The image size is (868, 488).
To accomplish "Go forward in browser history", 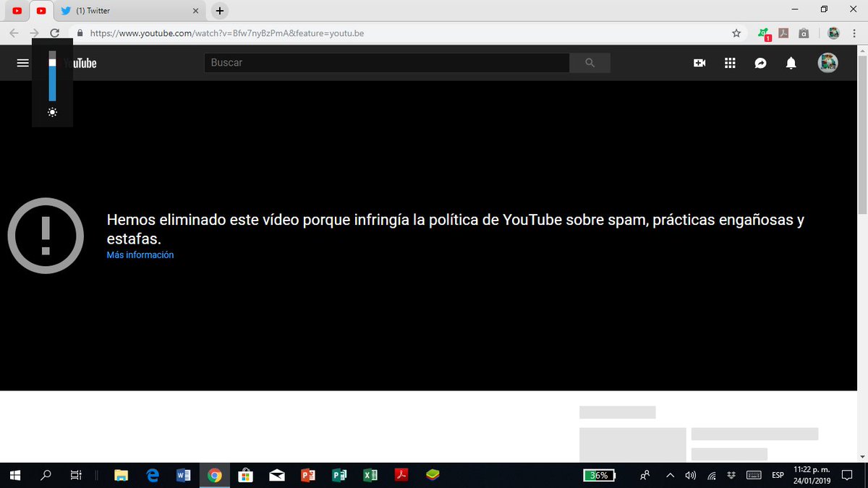I will pyautogui.click(x=35, y=33).
